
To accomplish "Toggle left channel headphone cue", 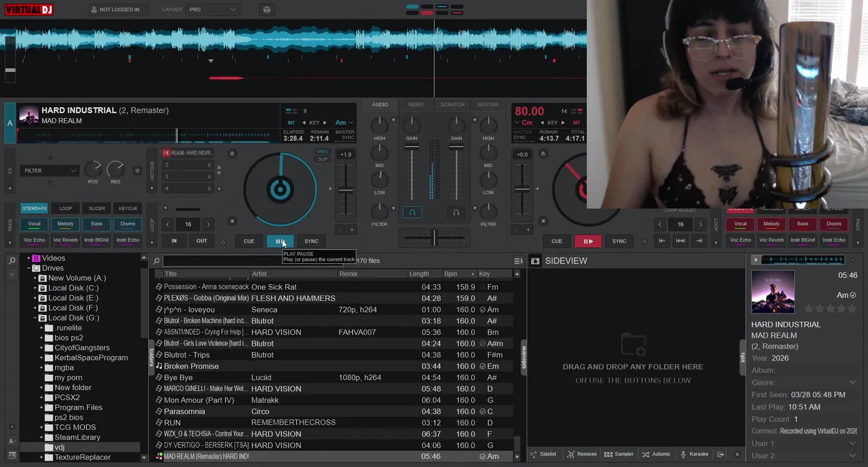I will [412, 212].
